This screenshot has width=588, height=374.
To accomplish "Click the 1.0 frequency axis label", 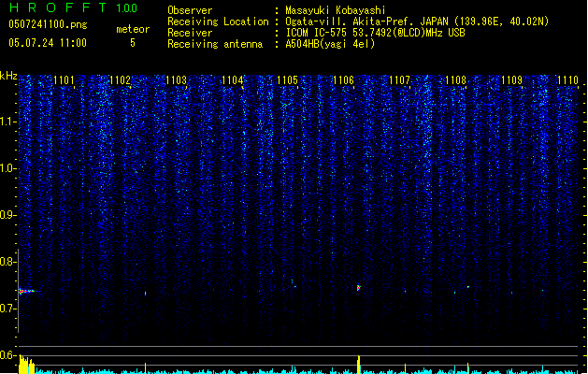I will click(x=7, y=168).
